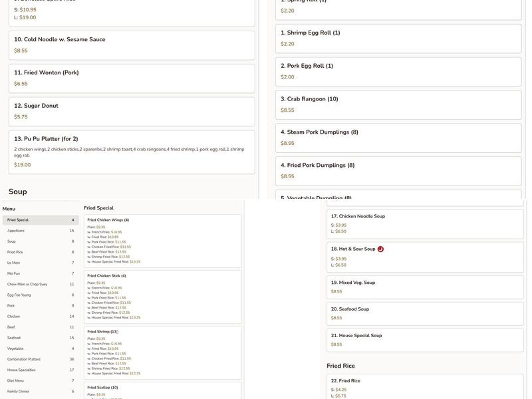Choose the House Special Soup item
Image resolution: width=532 pixels, height=399 pixels.
click(425, 340)
